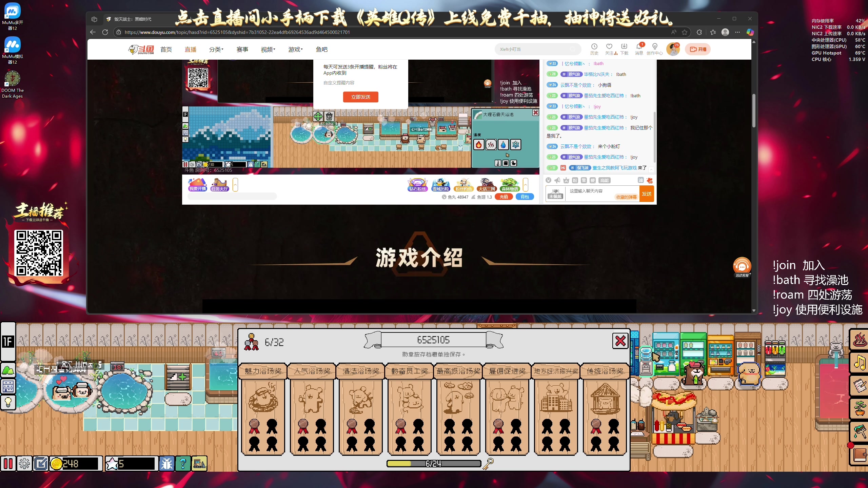Click the key icon beside the progress bar

pos(488,464)
